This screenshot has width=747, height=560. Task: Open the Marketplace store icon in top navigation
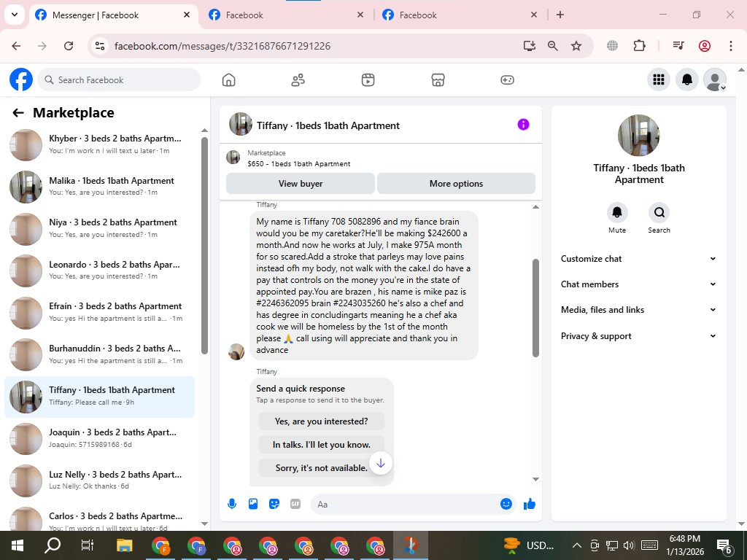tap(438, 80)
